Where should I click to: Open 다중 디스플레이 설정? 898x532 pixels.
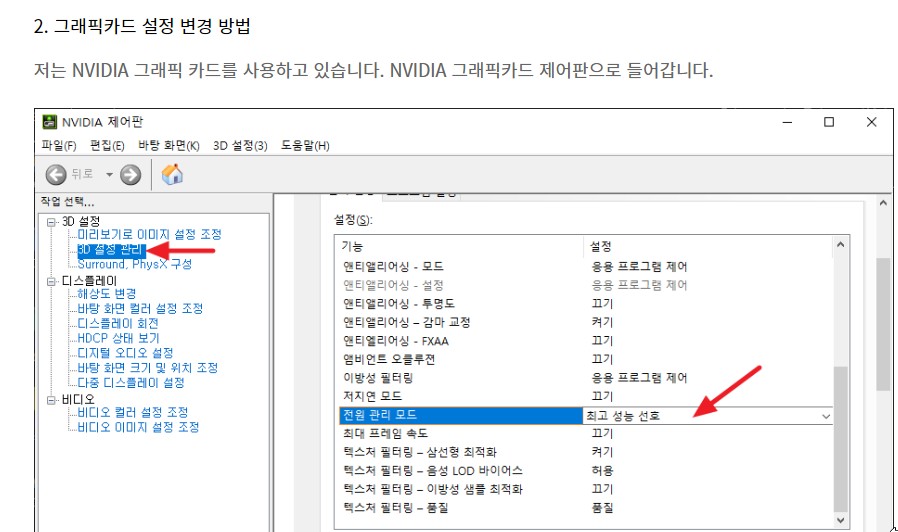point(131,383)
